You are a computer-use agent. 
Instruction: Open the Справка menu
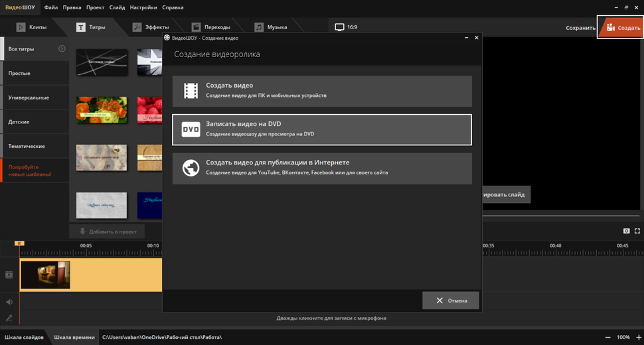[173, 7]
